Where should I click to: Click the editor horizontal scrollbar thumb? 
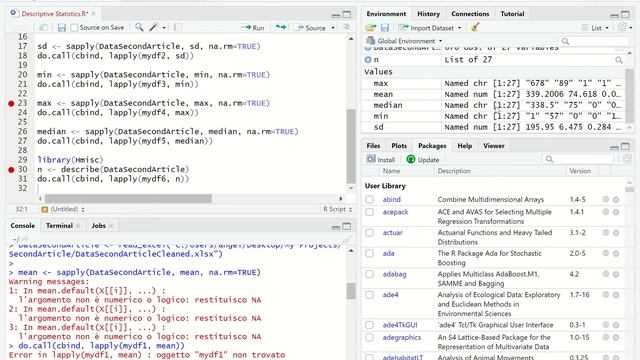pos(128,199)
